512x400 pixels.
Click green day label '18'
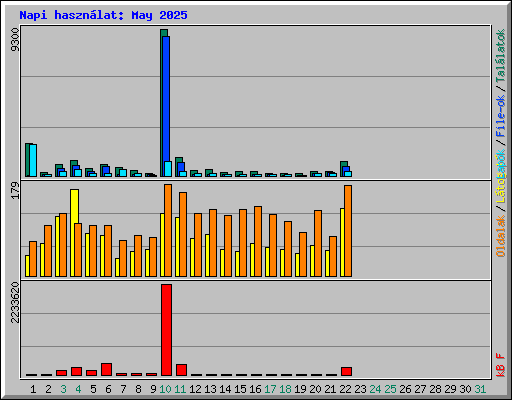286,389
